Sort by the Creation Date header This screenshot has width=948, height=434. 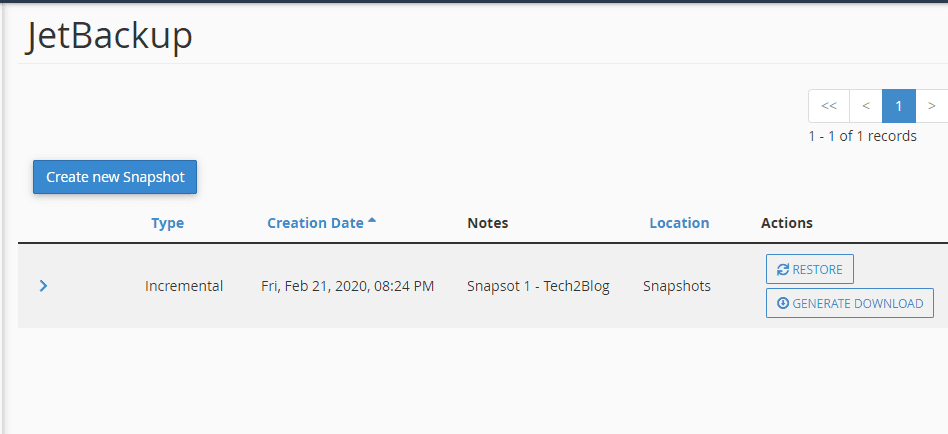[315, 223]
